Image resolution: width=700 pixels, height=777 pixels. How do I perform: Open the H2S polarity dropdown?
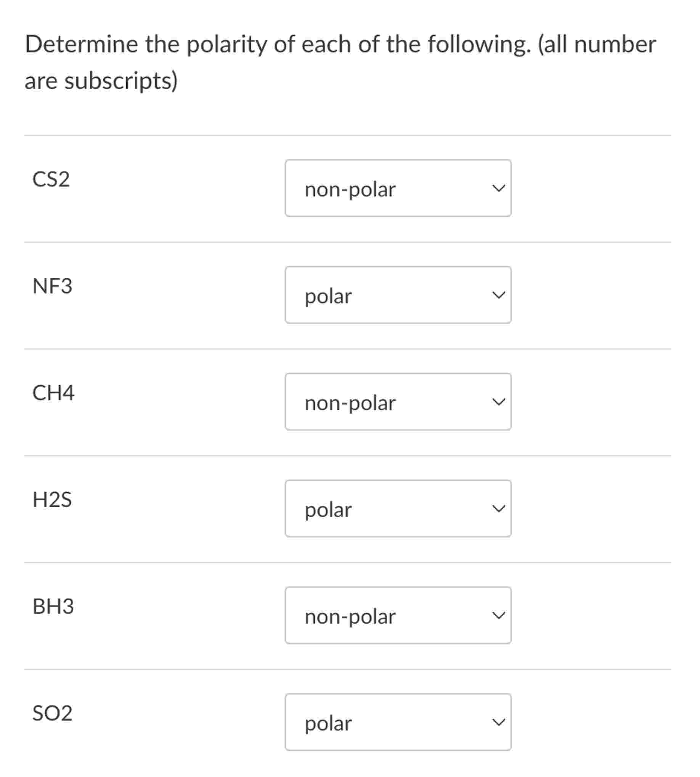click(398, 509)
